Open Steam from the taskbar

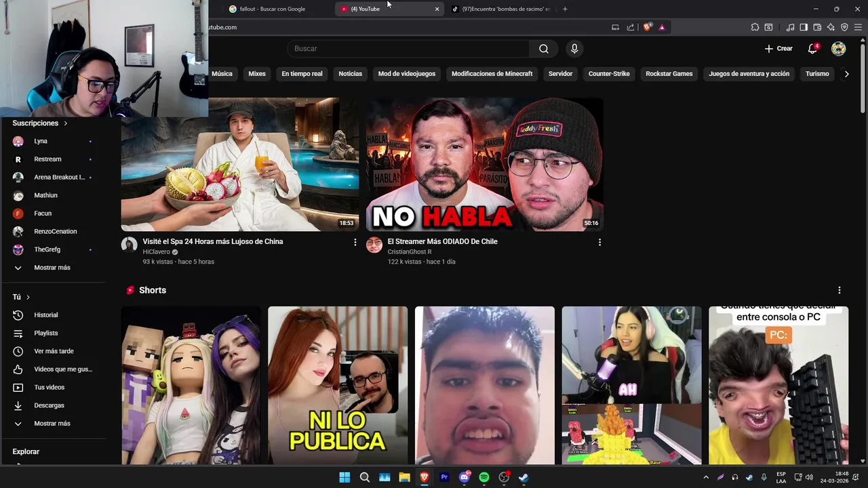tap(524, 477)
